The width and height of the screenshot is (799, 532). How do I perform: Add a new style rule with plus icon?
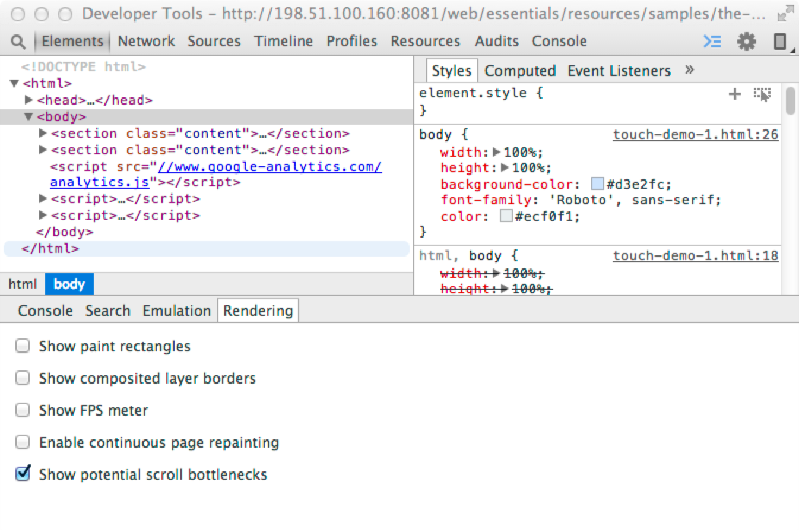735,94
